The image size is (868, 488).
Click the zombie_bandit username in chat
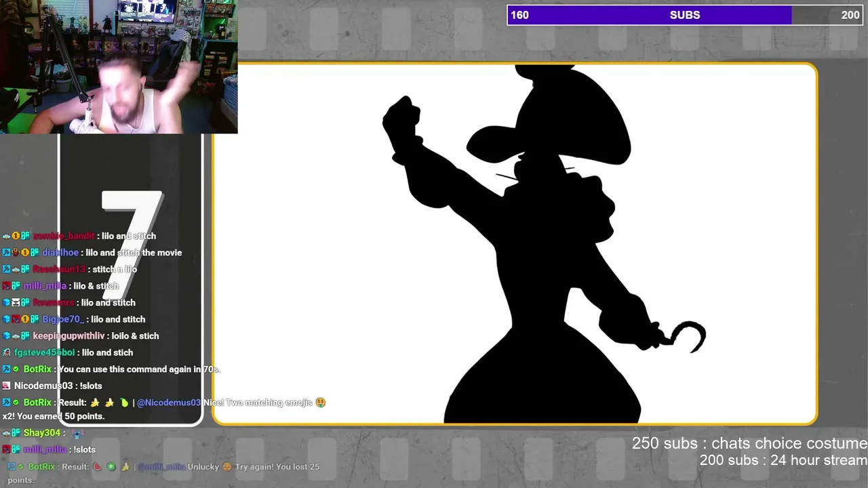pos(64,236)
